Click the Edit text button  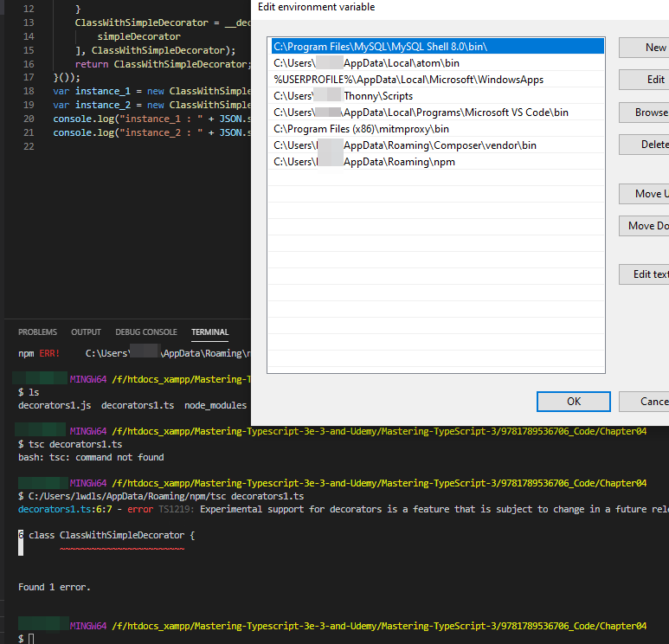[644, 274]
